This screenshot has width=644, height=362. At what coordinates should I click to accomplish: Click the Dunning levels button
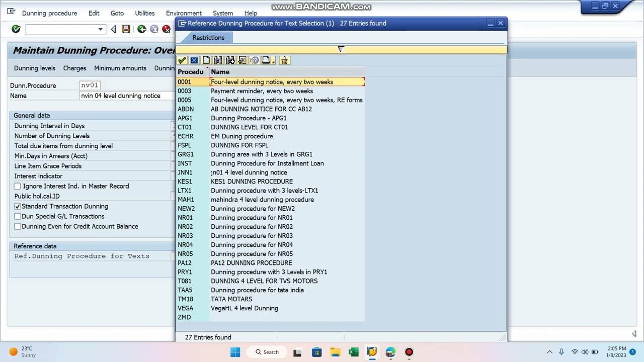[x=35, y=68]
